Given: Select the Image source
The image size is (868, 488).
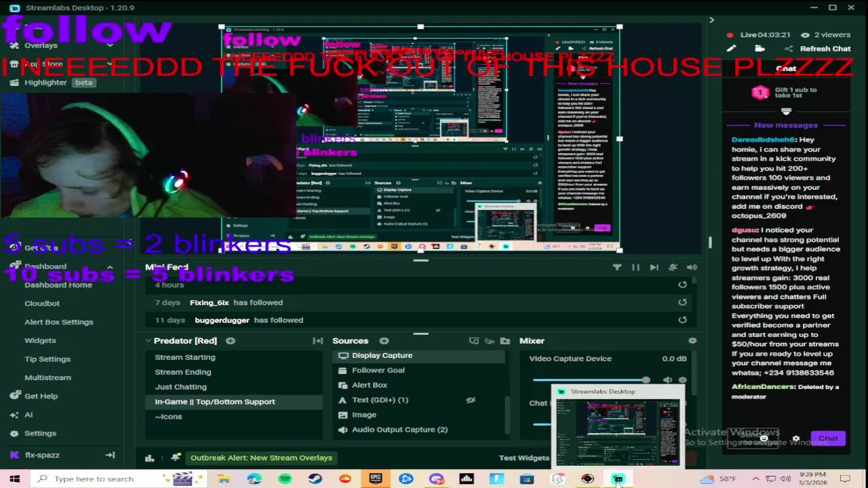Looking at the screenshot, I should click(x=419, y=415).
